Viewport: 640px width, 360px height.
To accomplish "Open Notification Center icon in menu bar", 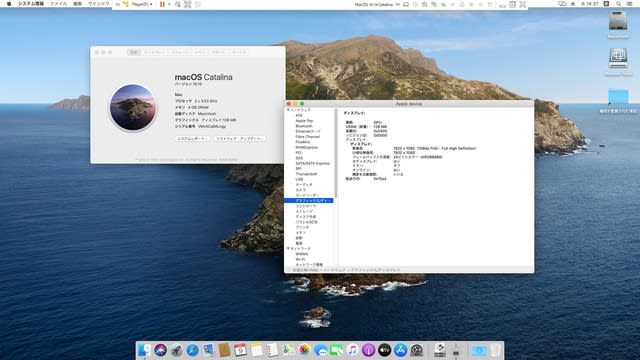I will (629, 4).
